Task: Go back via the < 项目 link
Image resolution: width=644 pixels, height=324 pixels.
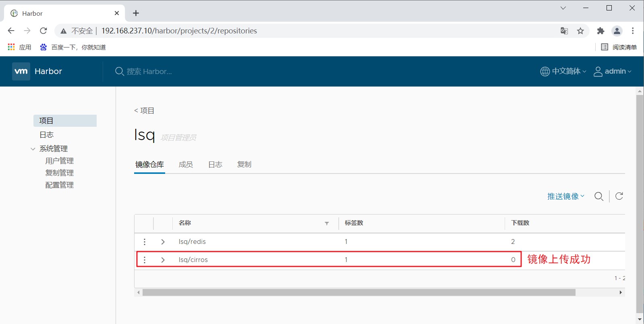Action: pos(144,111)
